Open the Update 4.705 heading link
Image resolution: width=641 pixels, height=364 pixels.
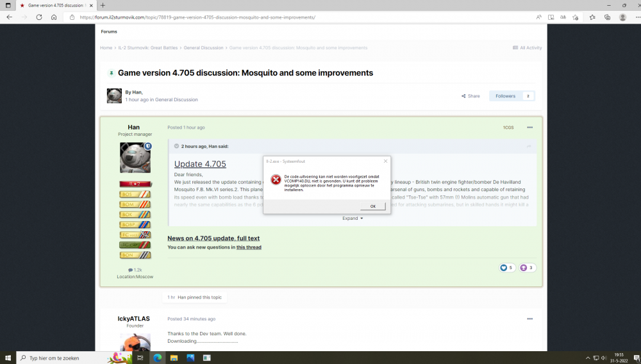(200, 164)
